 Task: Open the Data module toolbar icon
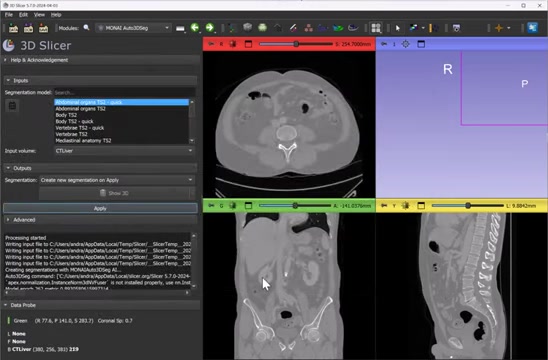pos(232,28)
